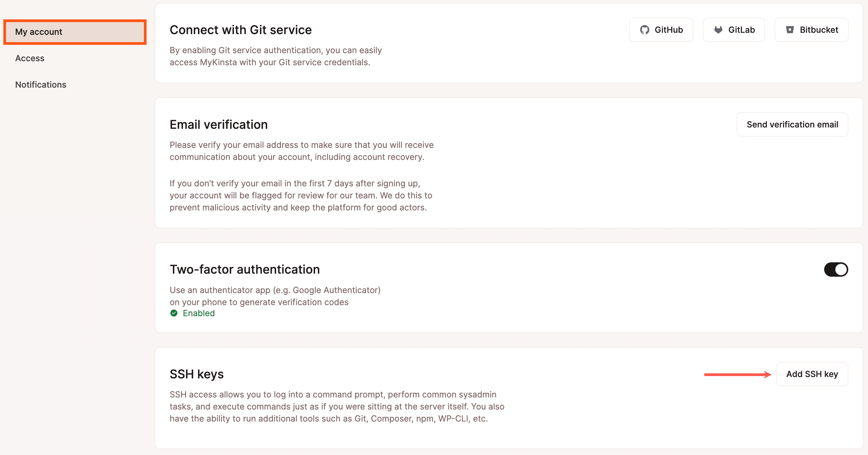Click the GitHub logo icon
Viewport: 868px width, 455px height.
[x=644, y=30]
